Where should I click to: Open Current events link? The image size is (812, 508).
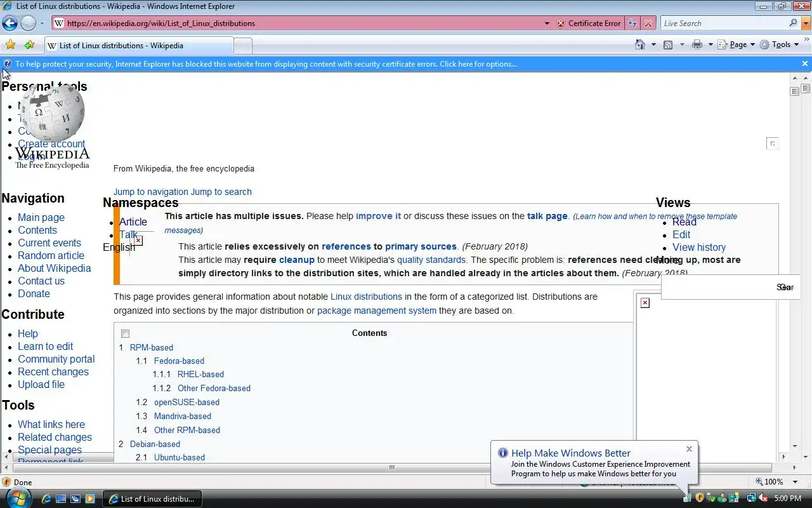click(49, 243)
